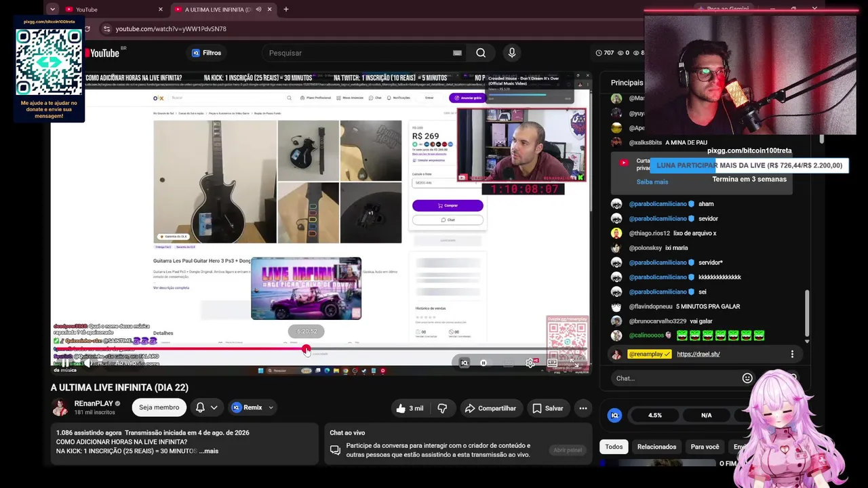Pause the live video playback
Viewport: 868px width, 488px height.
(64, 363)
